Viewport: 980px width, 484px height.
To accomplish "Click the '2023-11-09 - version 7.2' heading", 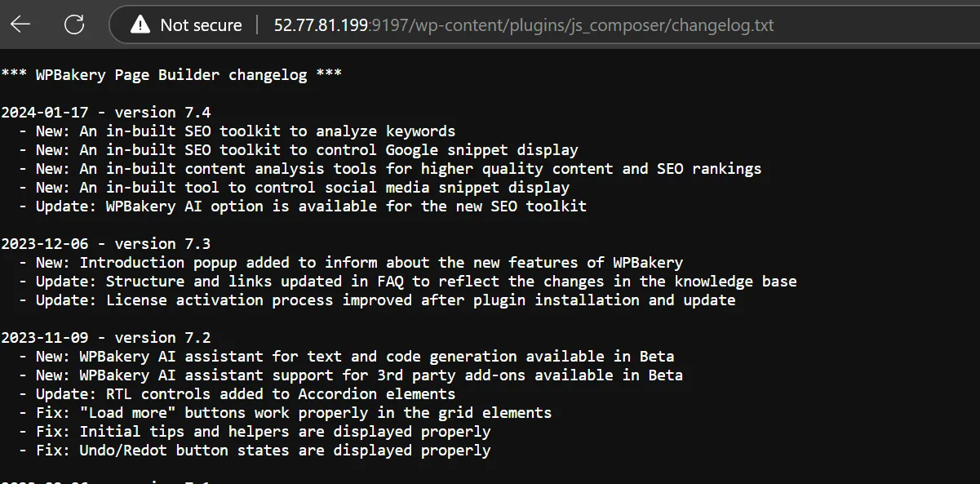I will click(106, 338).
